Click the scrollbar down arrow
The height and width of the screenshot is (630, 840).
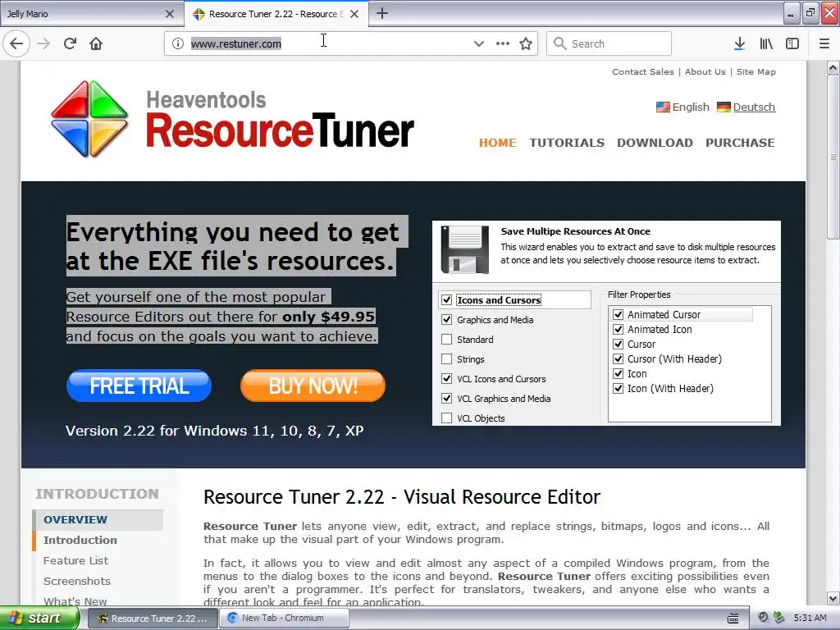click(x=833, y=598)
